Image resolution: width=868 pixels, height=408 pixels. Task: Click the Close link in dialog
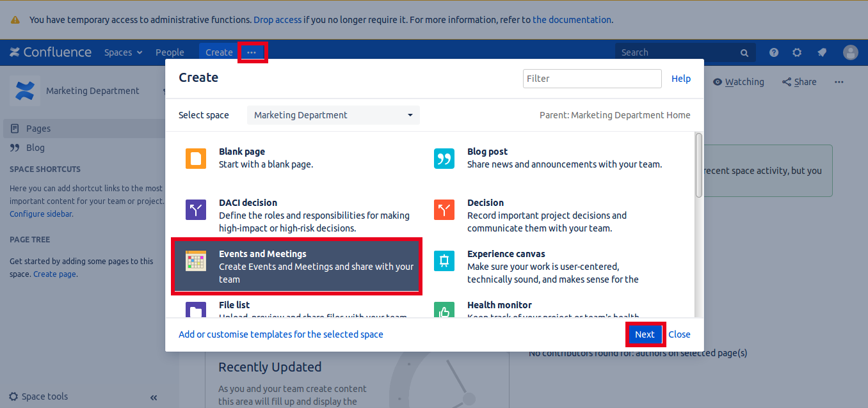679,334
